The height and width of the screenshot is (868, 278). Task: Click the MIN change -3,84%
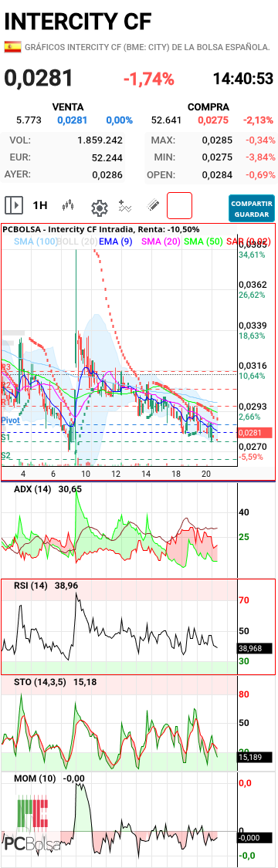point(259,157)
